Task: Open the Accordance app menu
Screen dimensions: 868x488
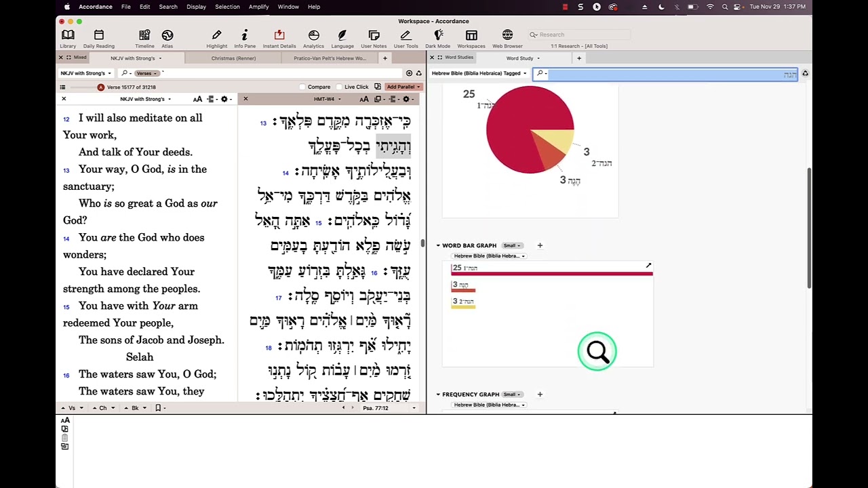Action: pos(95,7)
